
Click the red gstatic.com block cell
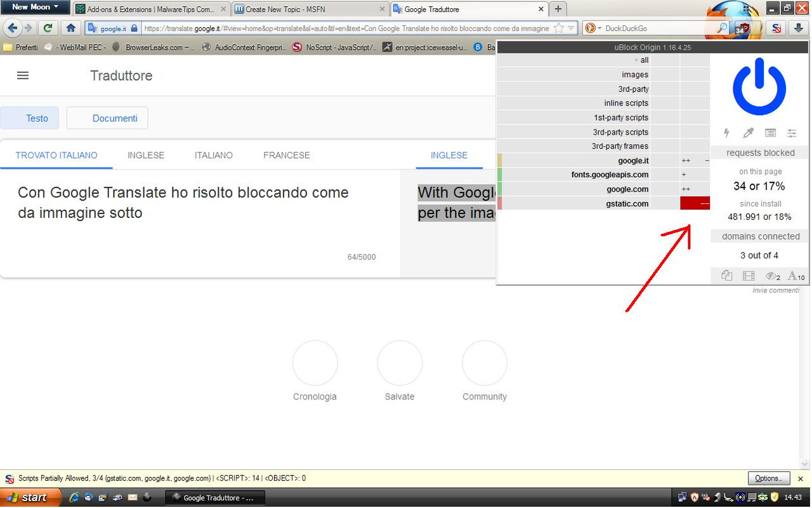[x=695, y=203]
